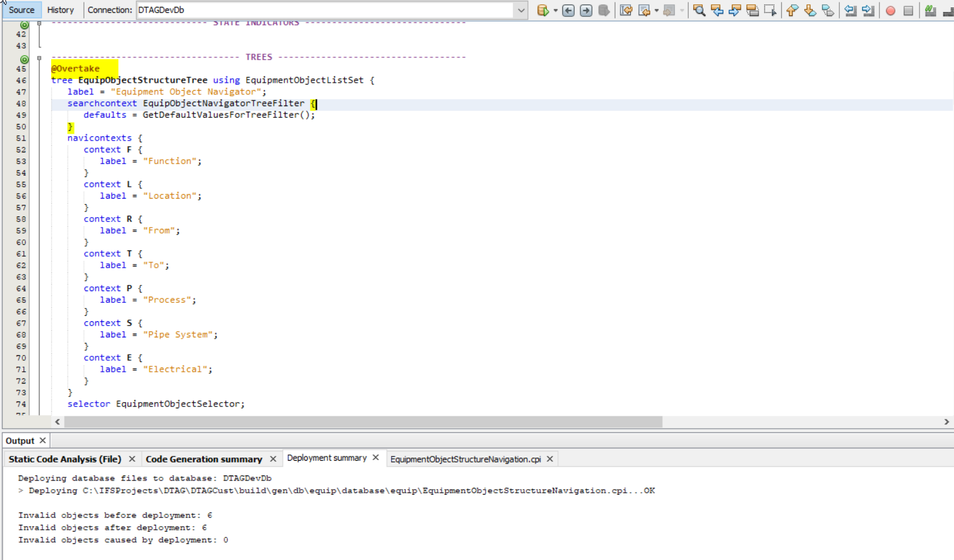
Task: Toggle the breakpoint circle beside line 45
Action: click(25, 59)
